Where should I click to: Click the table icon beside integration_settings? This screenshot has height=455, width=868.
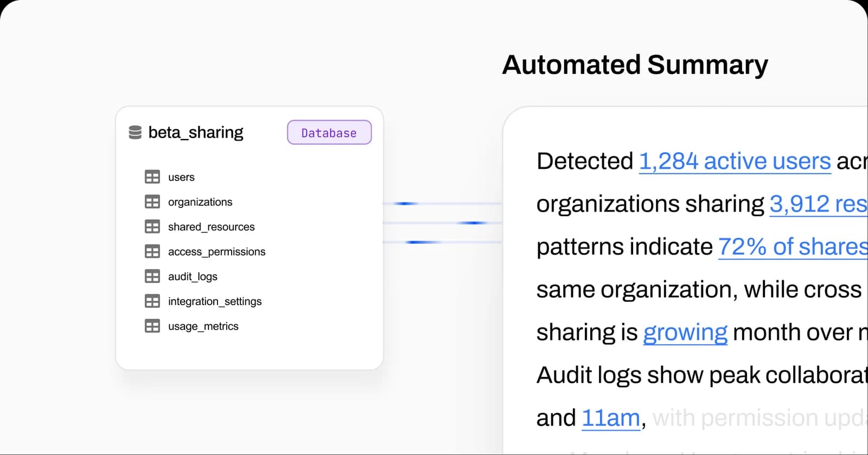(152, 301)
